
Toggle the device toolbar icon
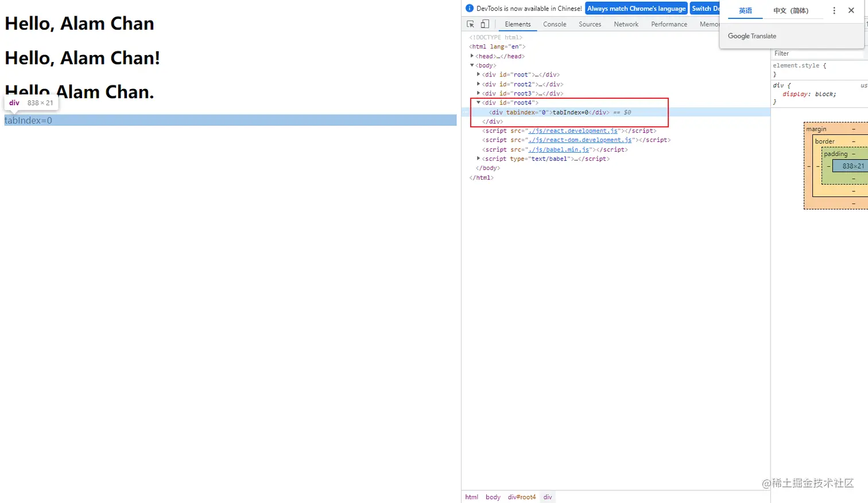[x=485, y=24]
